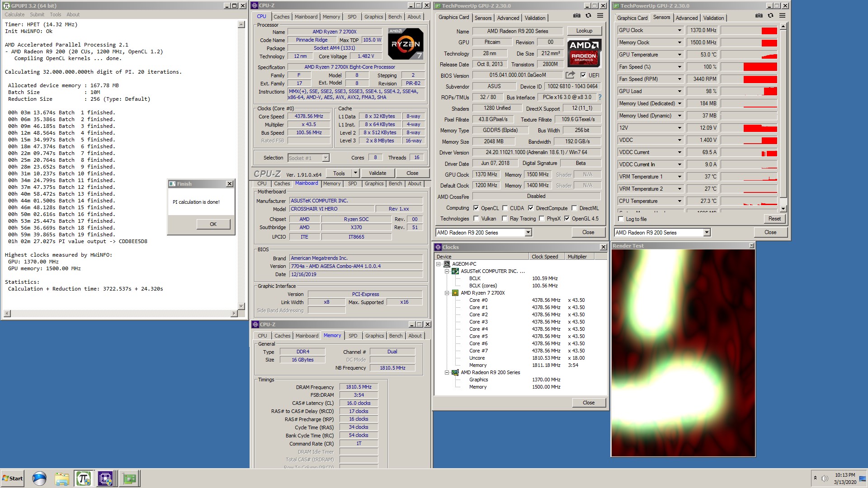Click the GPU-Z Sensors scrollbar down arrow
This screenshot has width=868, height=488.
pos(783,209)
